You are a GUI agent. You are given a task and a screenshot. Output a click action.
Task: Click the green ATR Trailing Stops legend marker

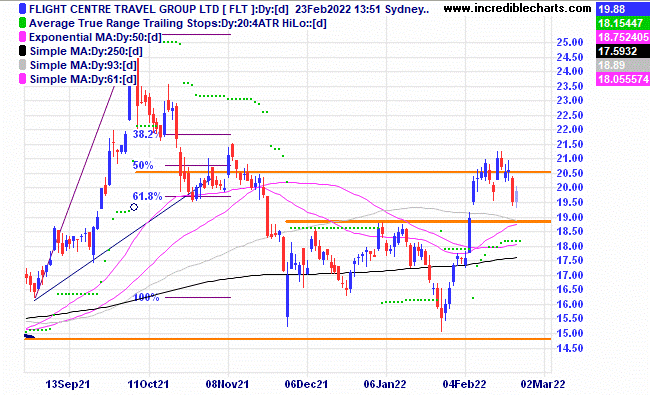coord(22,23)
